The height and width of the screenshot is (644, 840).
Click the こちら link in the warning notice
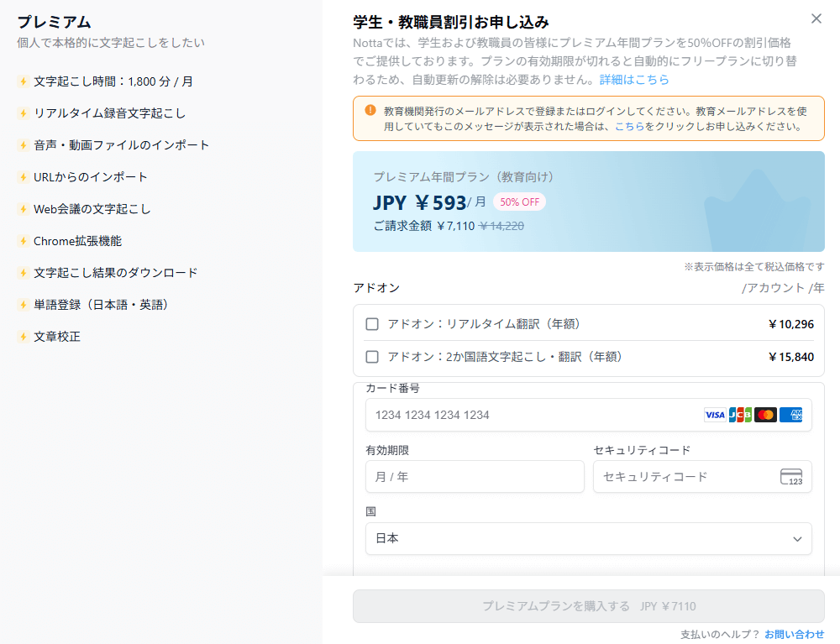click(x=629, y=126)
